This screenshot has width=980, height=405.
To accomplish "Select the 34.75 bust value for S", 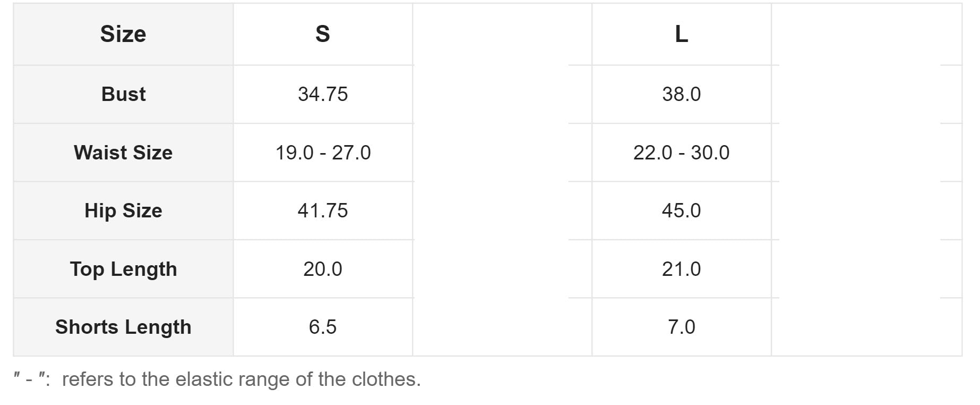I will pyautogui.click(x=323, y=94).
